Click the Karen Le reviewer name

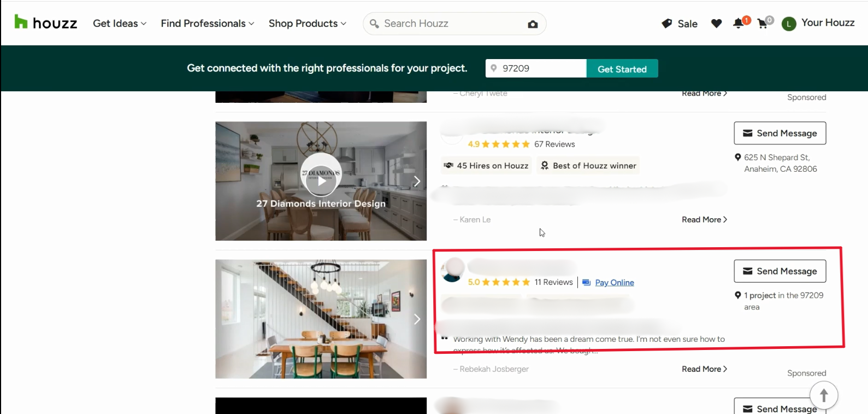[475, 219]
